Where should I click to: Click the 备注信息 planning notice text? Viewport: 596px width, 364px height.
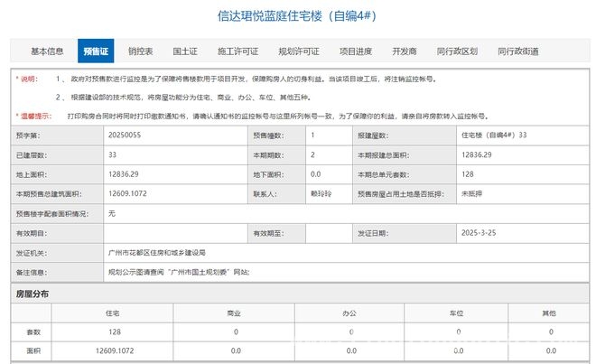[x=179, y=272]
